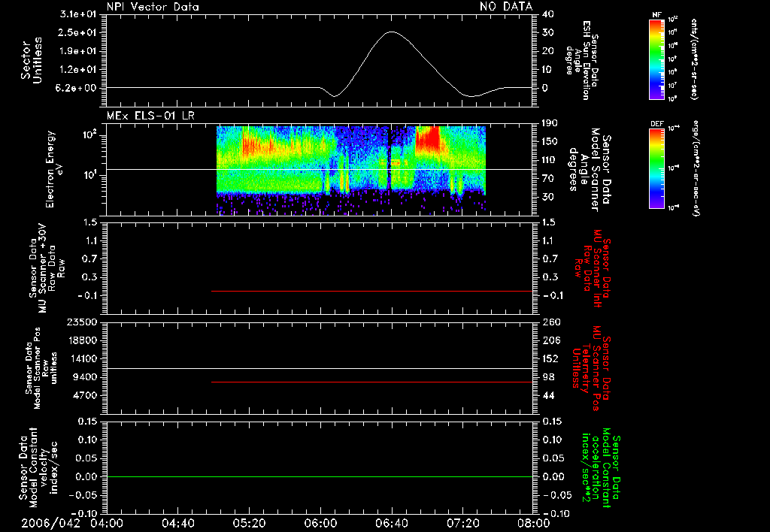
Task: Click the NF rainbow color bar
Action: click(656, 59)
